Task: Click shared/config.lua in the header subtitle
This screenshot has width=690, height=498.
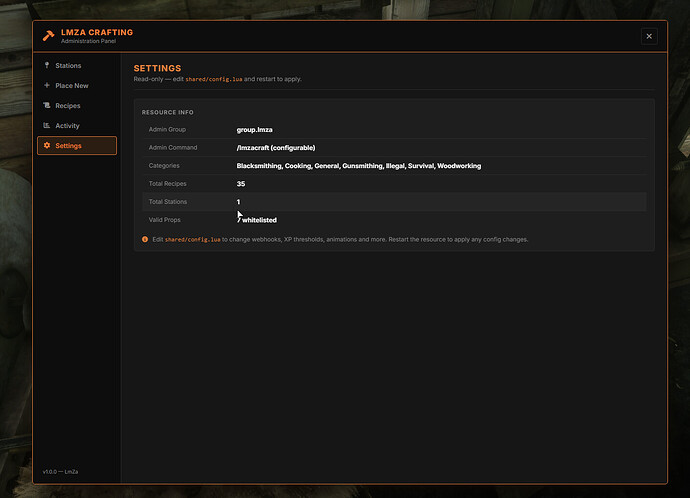Action: pos(214,79)
